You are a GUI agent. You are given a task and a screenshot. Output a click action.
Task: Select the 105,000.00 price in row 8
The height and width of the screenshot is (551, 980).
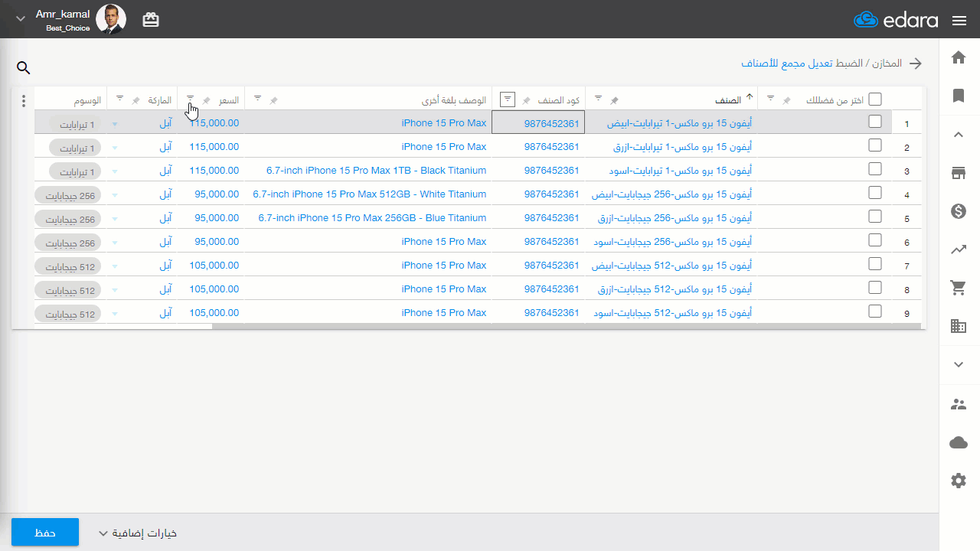pyautogui.click(x=214, y=289)
